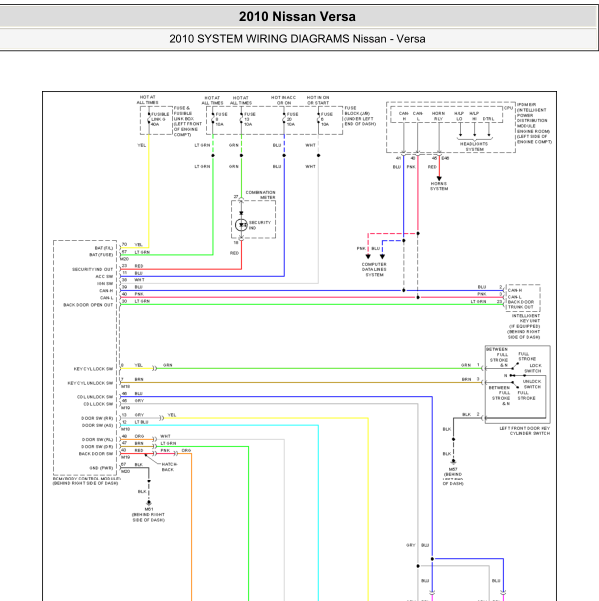This screenshot has width=599, height=601.
Task: Click the 'H/LP LO' terminal label
Action: tap(459, 116)
